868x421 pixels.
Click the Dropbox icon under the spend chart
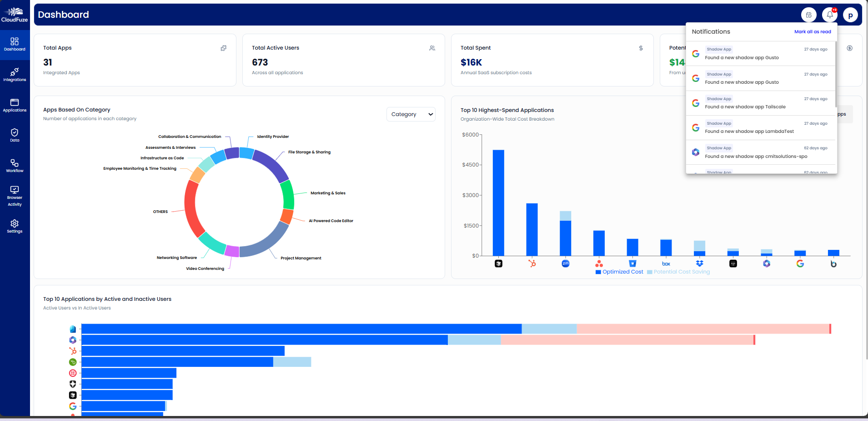tap(699, 264)
